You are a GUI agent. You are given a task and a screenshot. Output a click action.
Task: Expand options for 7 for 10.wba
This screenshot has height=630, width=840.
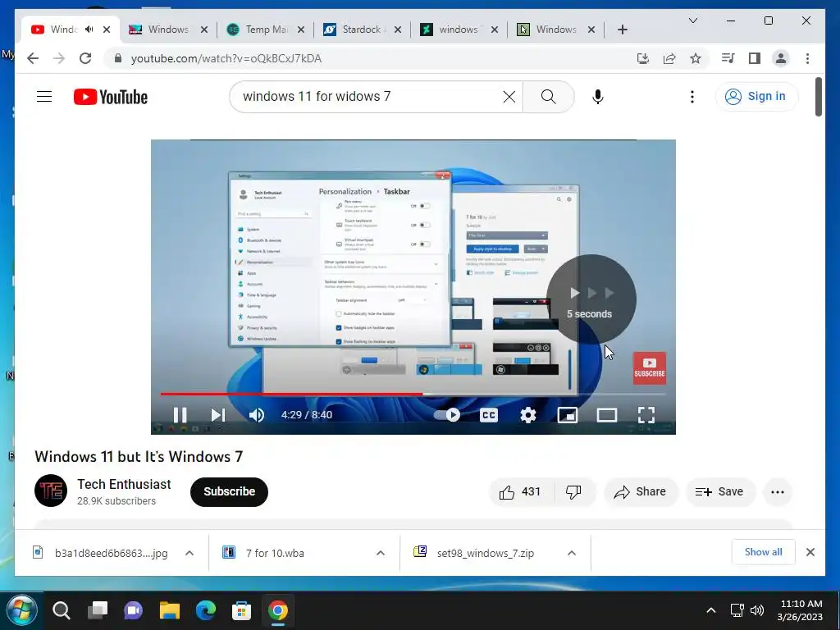tap(381, 553)
